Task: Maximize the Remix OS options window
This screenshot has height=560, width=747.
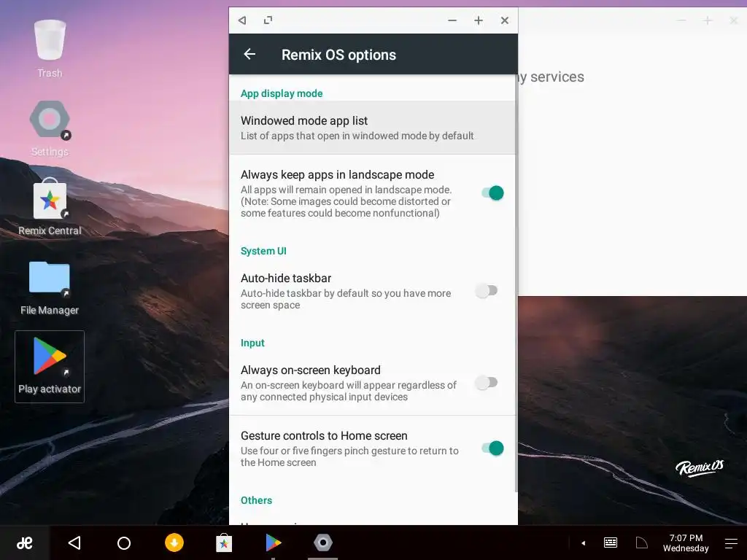Action: (479, 20)
